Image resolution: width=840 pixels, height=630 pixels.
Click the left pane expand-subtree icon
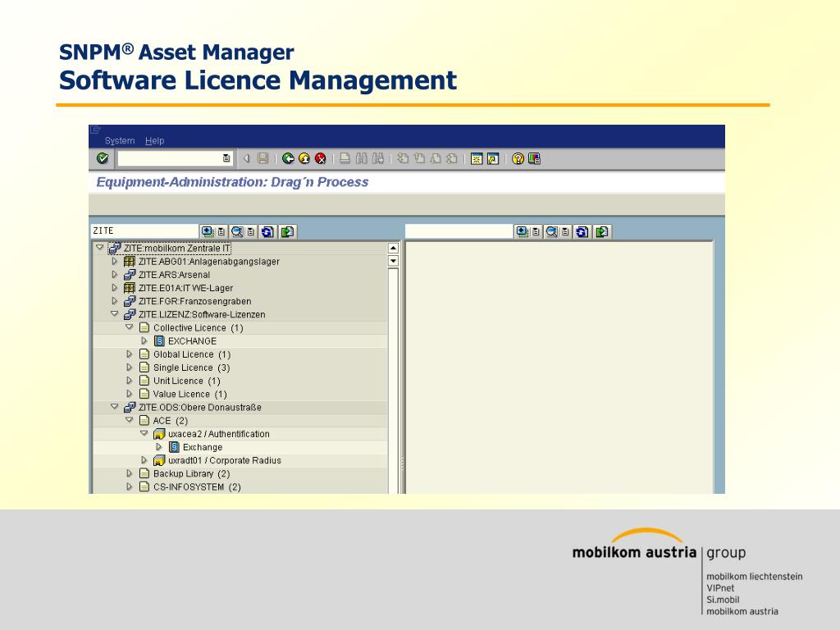(x=208, y=231)
